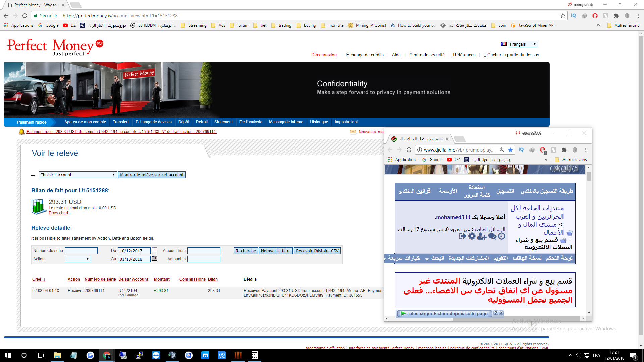Viewport: 644px width, 362px height.
Task: Open the Choisir l'account dropdown
Action: (x=77, y=175)
